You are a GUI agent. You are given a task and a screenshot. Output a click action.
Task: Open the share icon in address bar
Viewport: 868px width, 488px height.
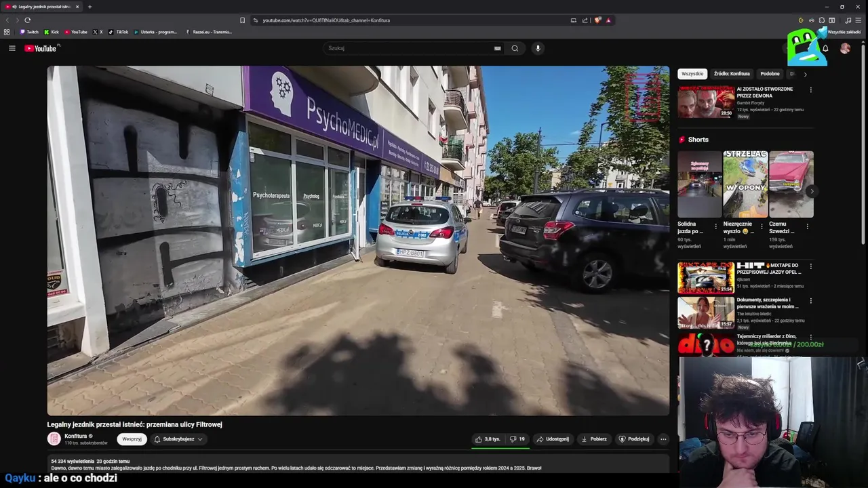[x=585, y=20]
